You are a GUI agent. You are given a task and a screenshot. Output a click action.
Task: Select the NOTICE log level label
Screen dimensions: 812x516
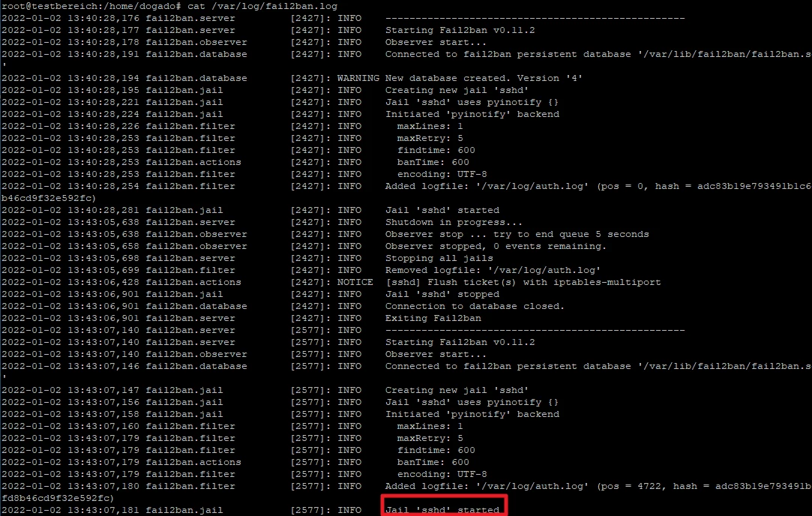click(x=355, y=282)
